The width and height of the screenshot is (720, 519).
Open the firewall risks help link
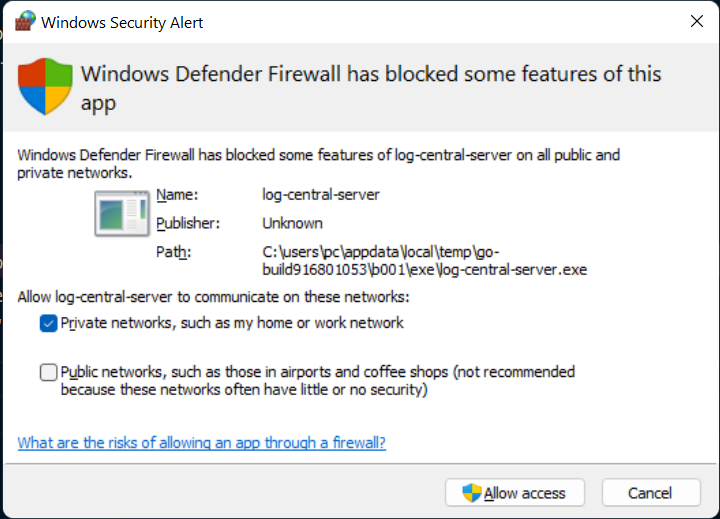tap(202, 443)
